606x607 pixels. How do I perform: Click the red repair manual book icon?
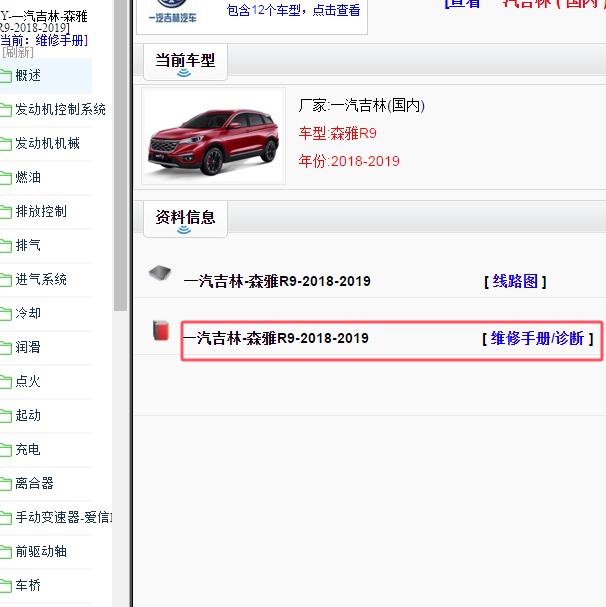pos(161,330)
